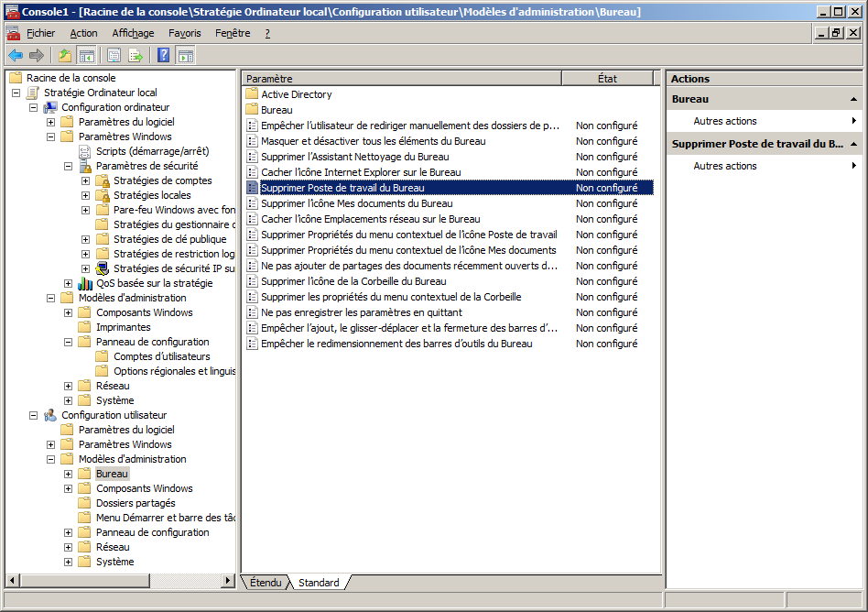Open Properties from the toolbar icon

114,55
